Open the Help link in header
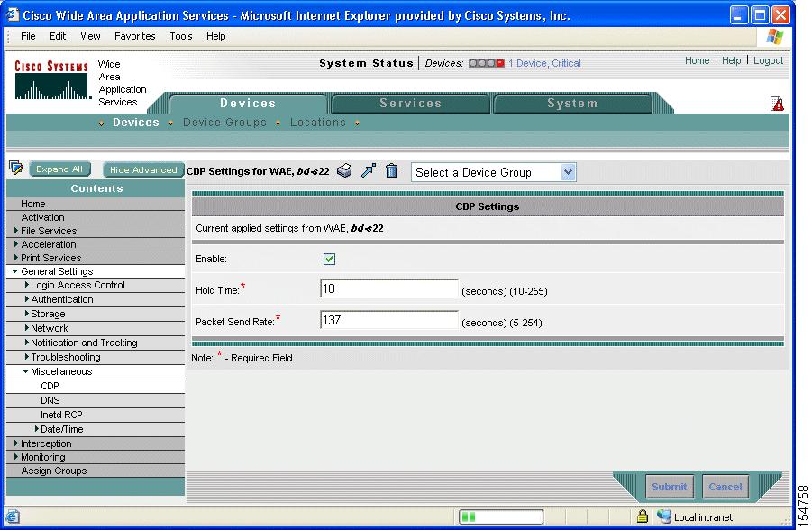The width and height of the screenshot is (812, 530). coord(731,60)
